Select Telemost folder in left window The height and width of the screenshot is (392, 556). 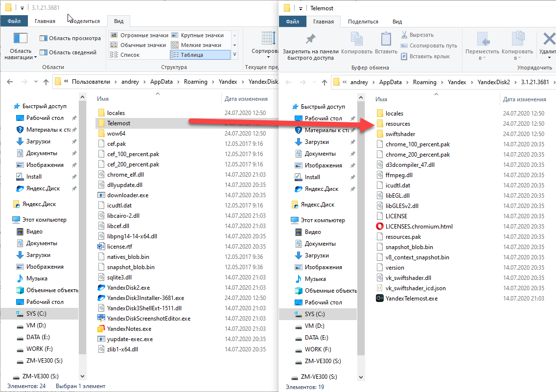[x=118, y=123]
